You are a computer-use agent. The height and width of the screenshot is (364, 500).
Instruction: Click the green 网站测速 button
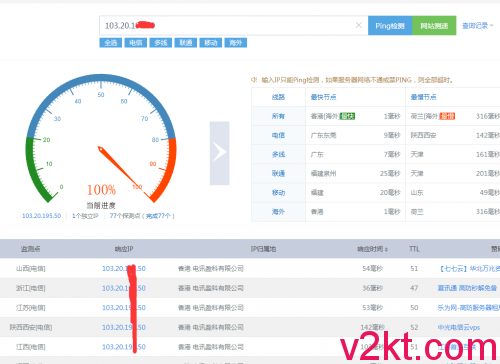pyautogui.click(x=434, y=26)
